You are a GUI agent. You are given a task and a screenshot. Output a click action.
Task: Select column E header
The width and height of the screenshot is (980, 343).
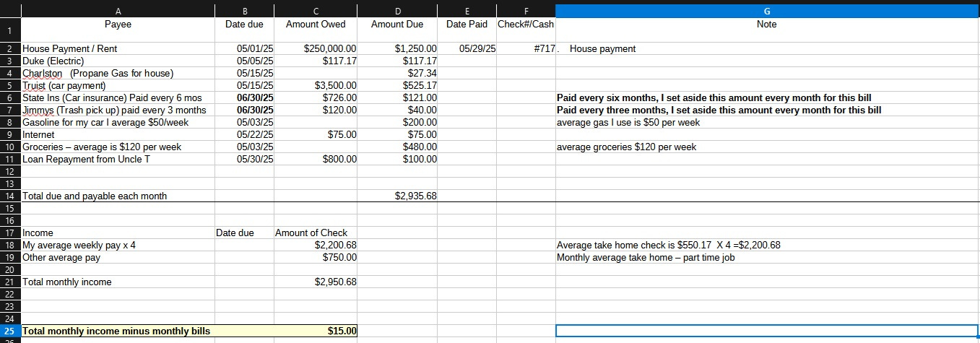coord(467,11)
